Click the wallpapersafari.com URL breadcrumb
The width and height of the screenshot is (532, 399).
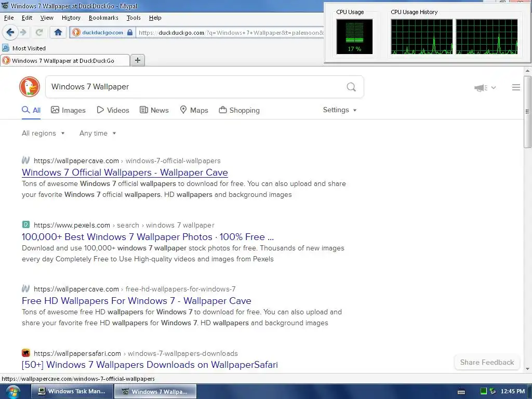tap(136, 353)
